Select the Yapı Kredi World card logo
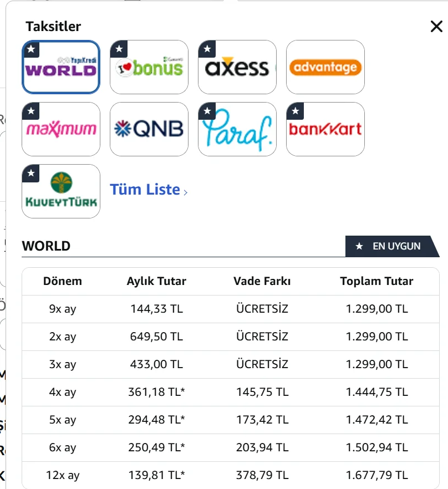 click(x=61, y=67)
